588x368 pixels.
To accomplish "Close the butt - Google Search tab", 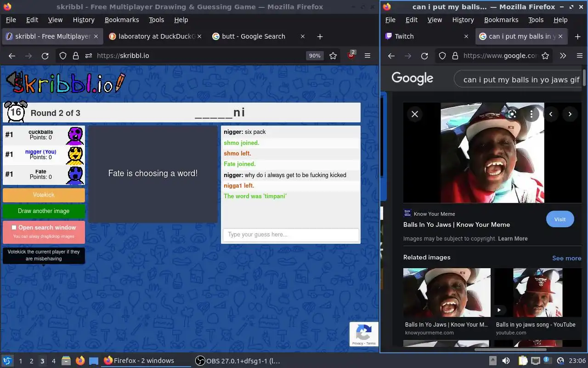I will (302, 36).
